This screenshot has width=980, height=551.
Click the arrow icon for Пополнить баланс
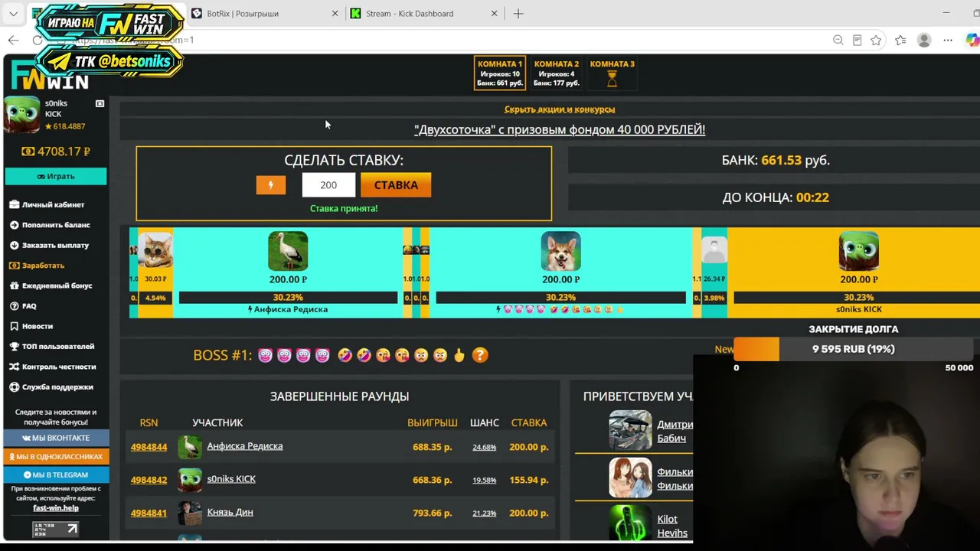tap(15, 225)
